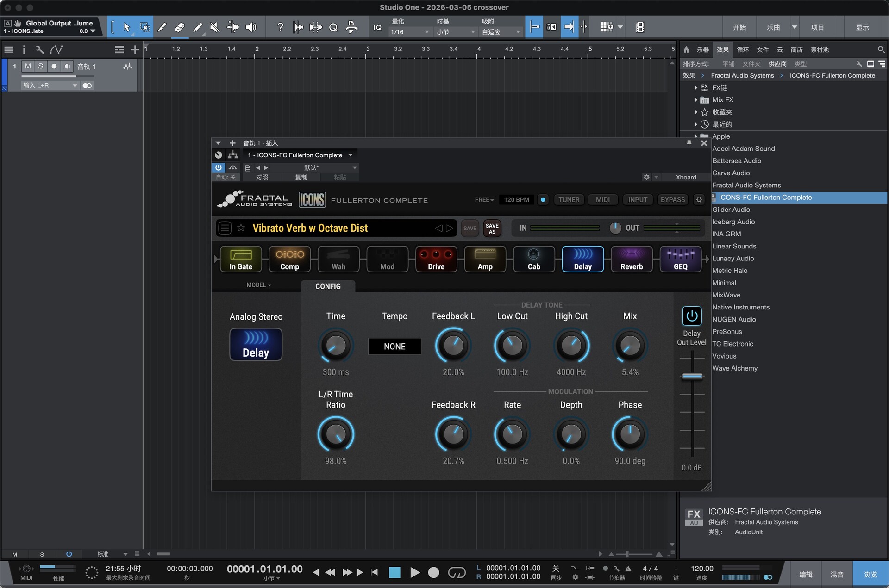Open quantize 1/16 dropdown
Viewport: 889px width, 588px height.
(x=410, y=32)
